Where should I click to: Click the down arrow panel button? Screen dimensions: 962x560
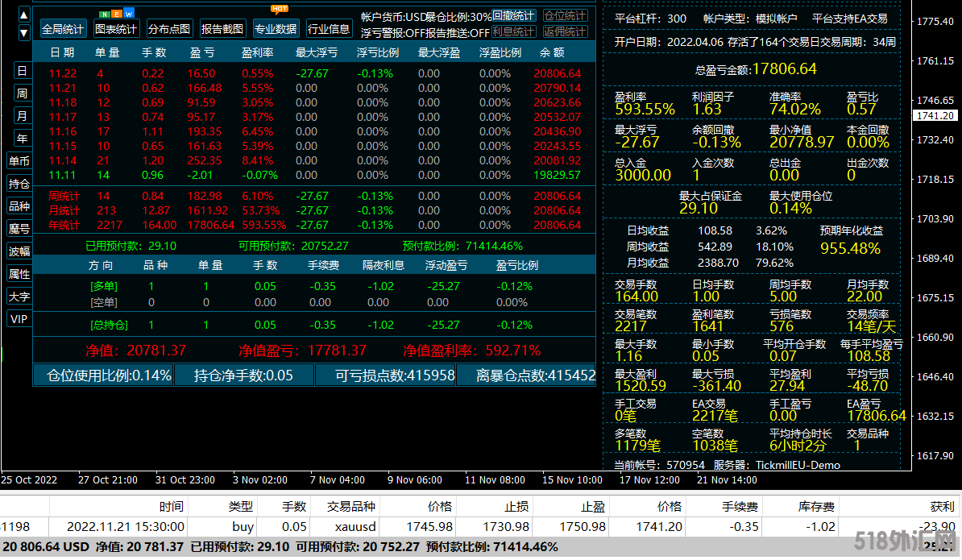[x=24, y=31]
